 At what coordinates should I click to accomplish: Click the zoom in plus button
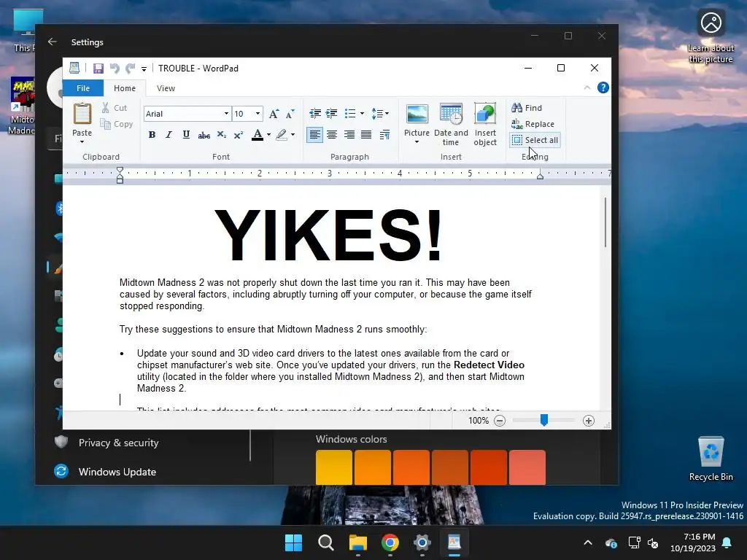tap(589, 421)
